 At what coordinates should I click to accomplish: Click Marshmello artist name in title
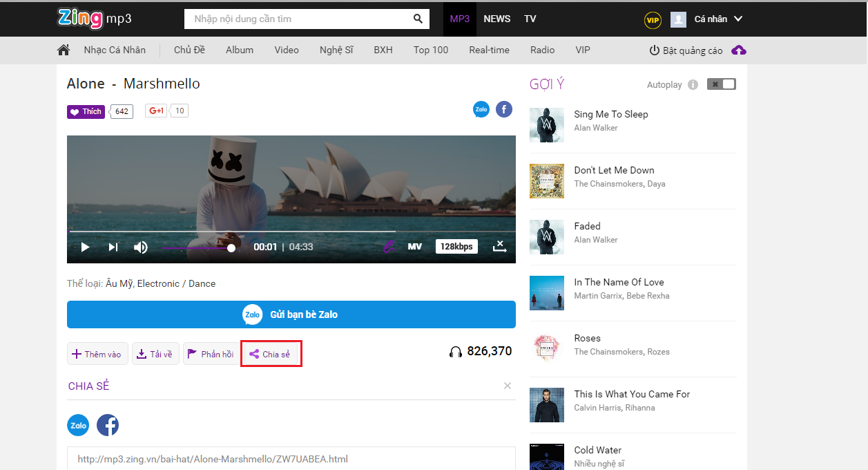pyautogui.click(x=162, y=84)
